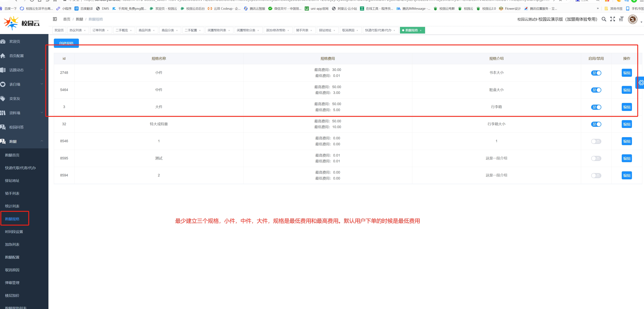644x309 pixels.
Task: Expand the 话题动态 sidebar menu
Action: pyautogui.click(x=42, y=70)
